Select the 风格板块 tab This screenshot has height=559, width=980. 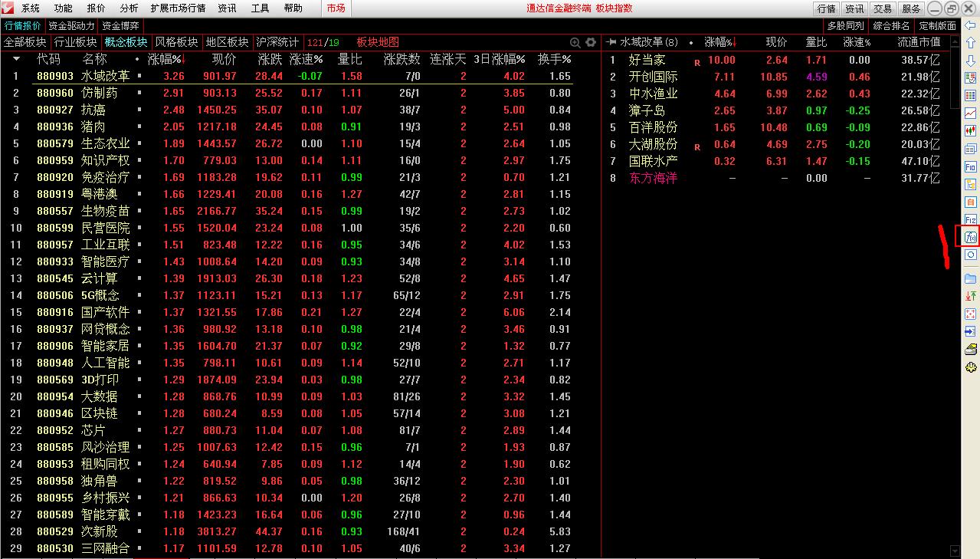pyautogui.click(x=176, y=42)
